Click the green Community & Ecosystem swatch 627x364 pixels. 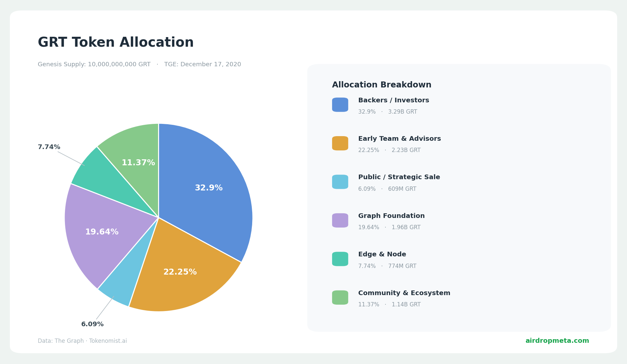coord(340,297)
